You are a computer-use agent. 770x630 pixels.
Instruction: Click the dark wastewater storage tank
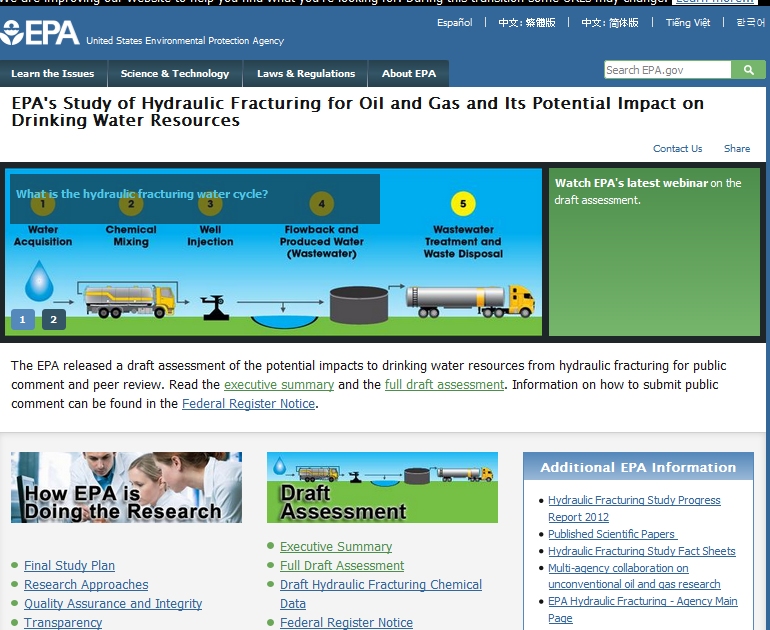click(359, 305)
